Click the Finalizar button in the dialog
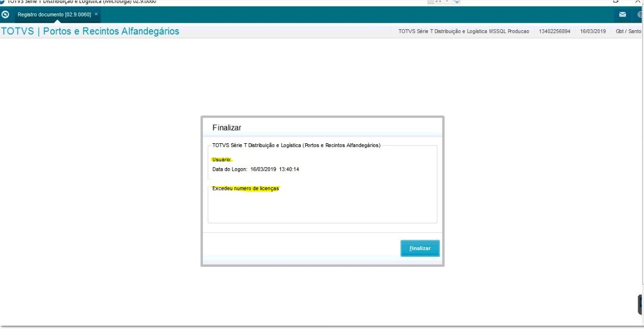The width and height of the screenshot is (644, 331). point(420,248)
